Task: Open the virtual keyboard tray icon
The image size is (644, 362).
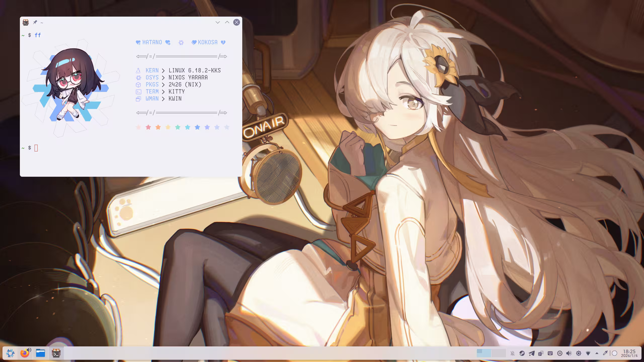Action: [550, 353]
